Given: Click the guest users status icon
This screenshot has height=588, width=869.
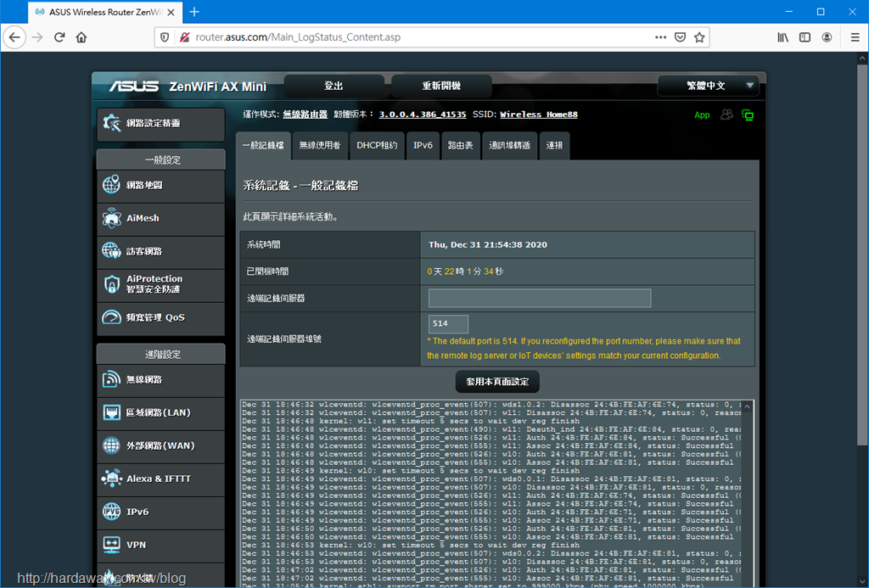Looking at the screenshot, I should click(x=726, y=115).
